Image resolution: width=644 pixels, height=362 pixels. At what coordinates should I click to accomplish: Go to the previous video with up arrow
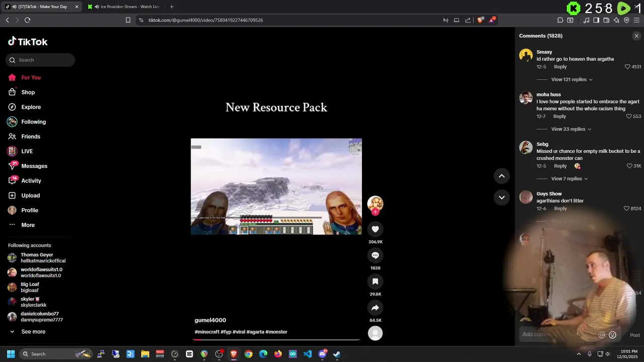point(502,176)
